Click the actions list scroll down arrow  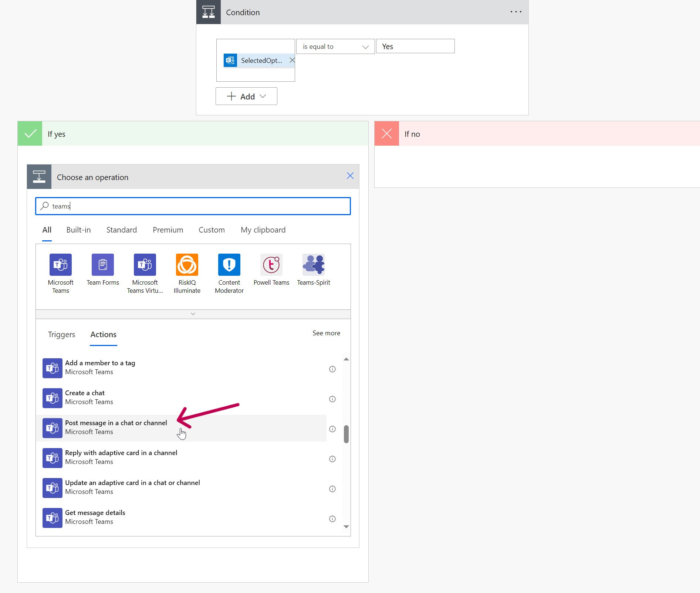click(346, 527)
